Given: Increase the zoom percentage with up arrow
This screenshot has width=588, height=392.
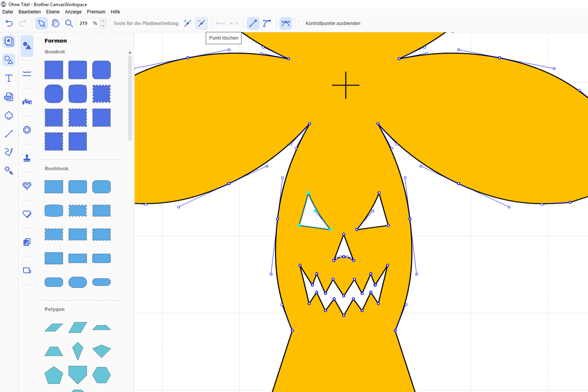Looking at the screenshot, I should [103, 21].
